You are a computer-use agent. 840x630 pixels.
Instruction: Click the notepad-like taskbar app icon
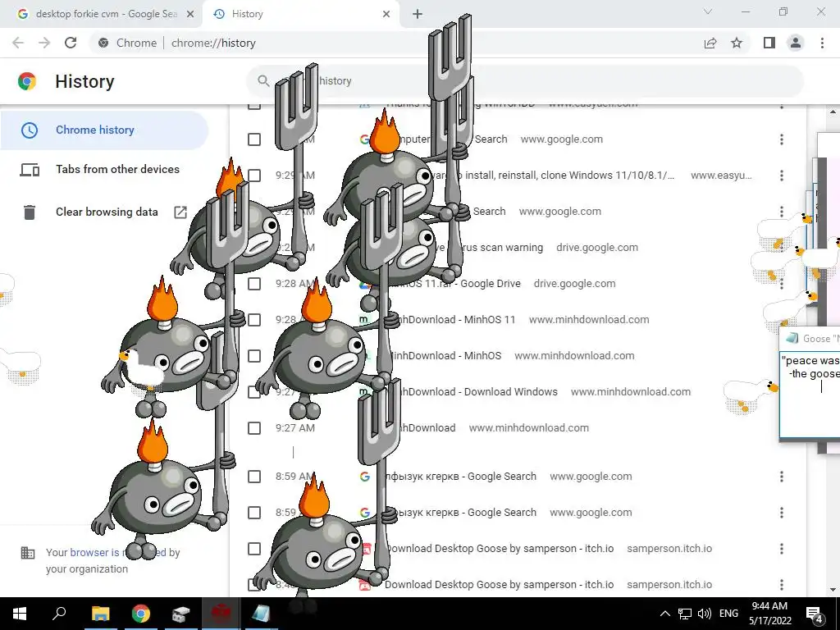click(261, 614)
